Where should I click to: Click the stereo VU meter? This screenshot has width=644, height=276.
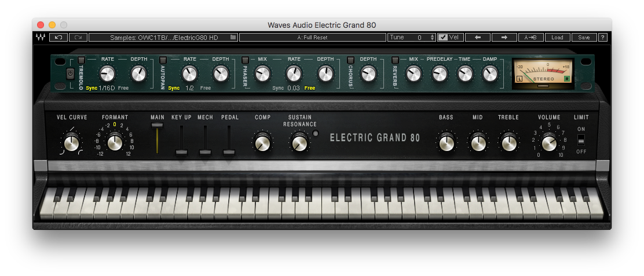pos(543,74)
